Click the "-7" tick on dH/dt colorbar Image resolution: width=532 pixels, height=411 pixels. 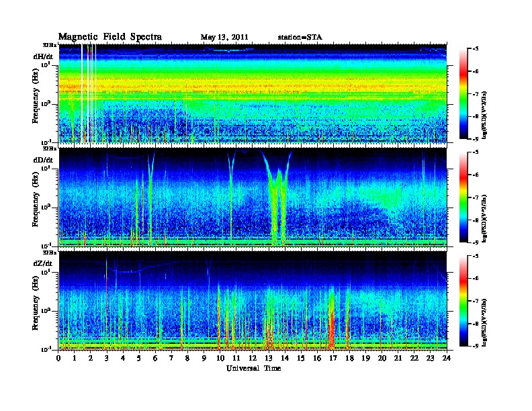click(476, 94)
